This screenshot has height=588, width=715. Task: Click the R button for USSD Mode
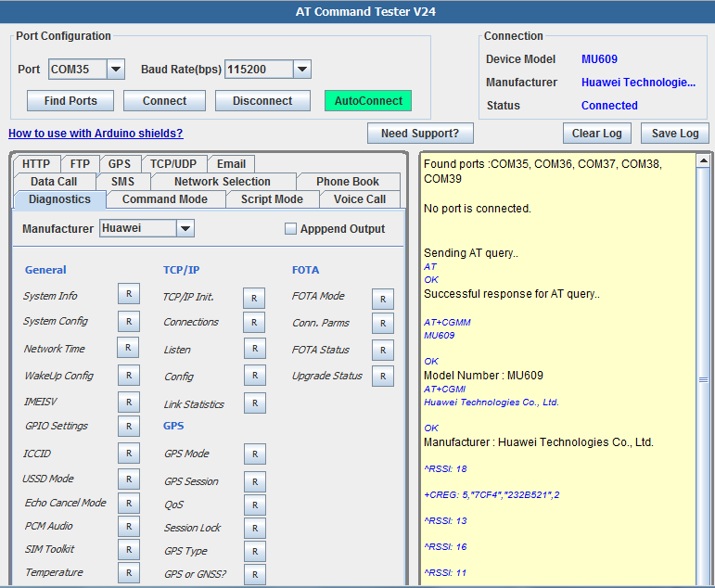(x=129, y=479)
